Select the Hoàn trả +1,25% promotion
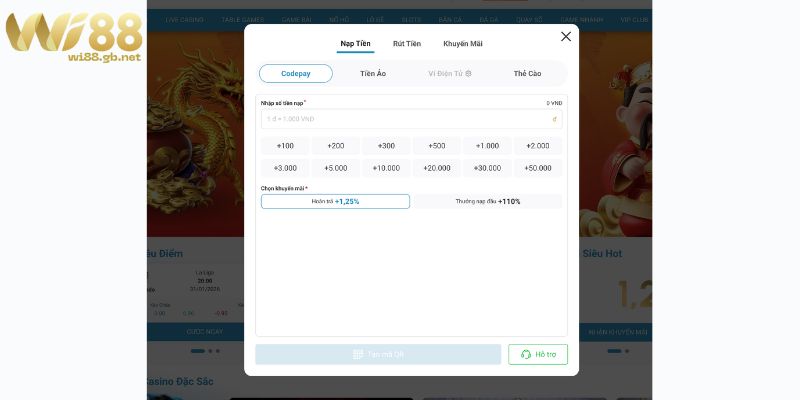This screenshot has height=400, width=800. (x=335, y=201)
